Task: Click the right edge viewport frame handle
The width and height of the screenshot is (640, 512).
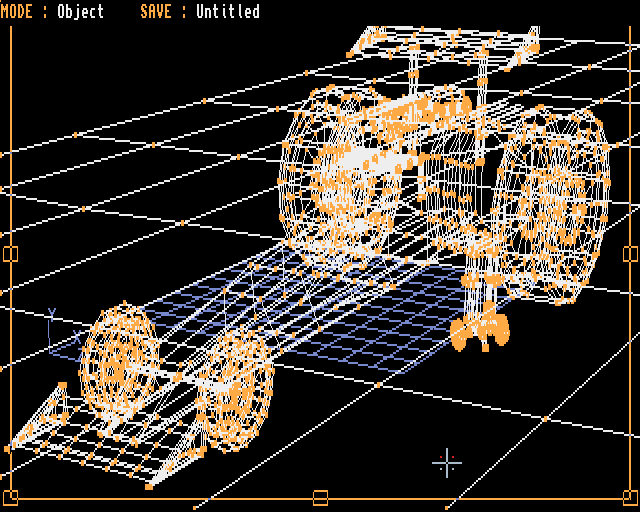Action: [632, 253]
